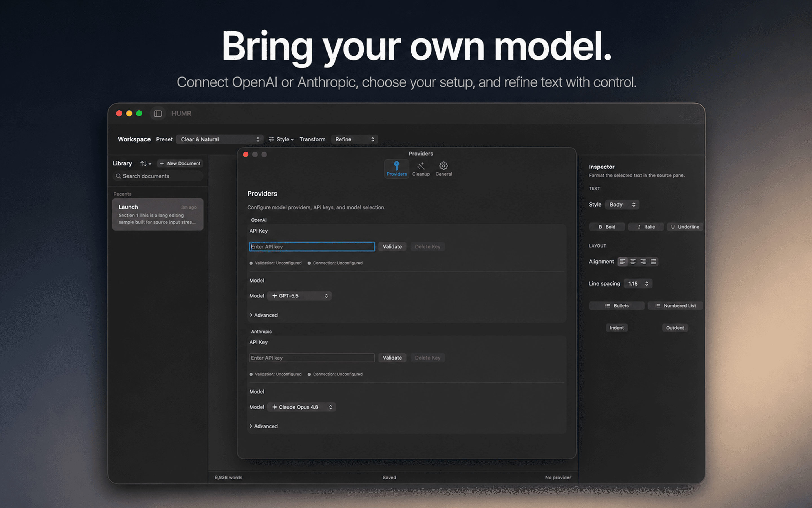
Task: Click Anthropic Connection: Unconfigured status
Action: pos(335,374)
